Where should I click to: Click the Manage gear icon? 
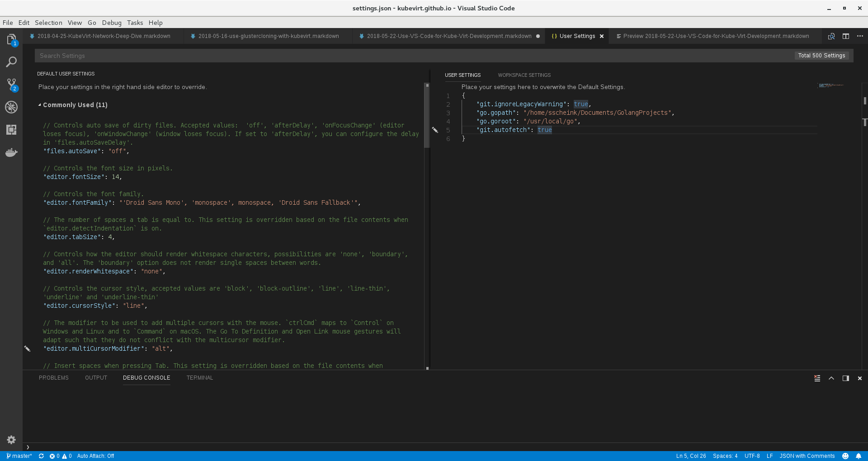[x=11, y=439]
